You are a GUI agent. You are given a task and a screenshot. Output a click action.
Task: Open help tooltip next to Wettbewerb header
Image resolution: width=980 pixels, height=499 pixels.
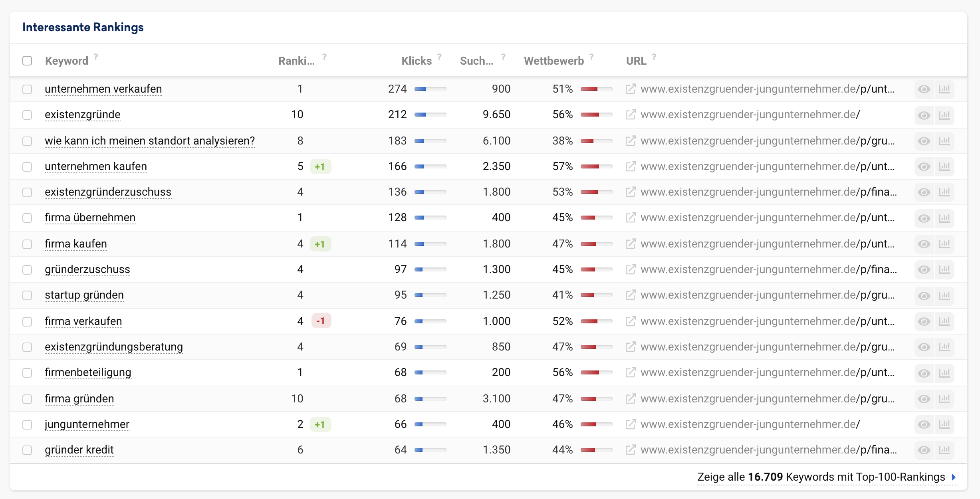point(591,57)
